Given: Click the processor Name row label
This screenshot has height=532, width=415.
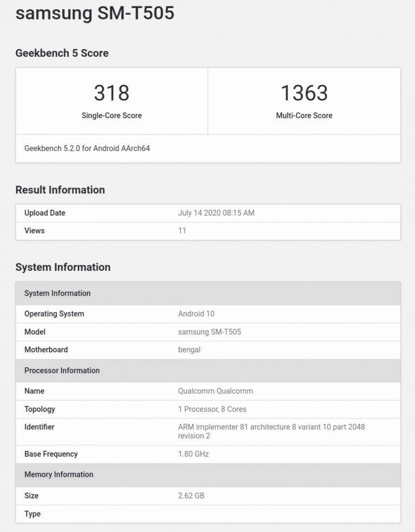Looking at the screenshot, I should [x=34, y=391].
